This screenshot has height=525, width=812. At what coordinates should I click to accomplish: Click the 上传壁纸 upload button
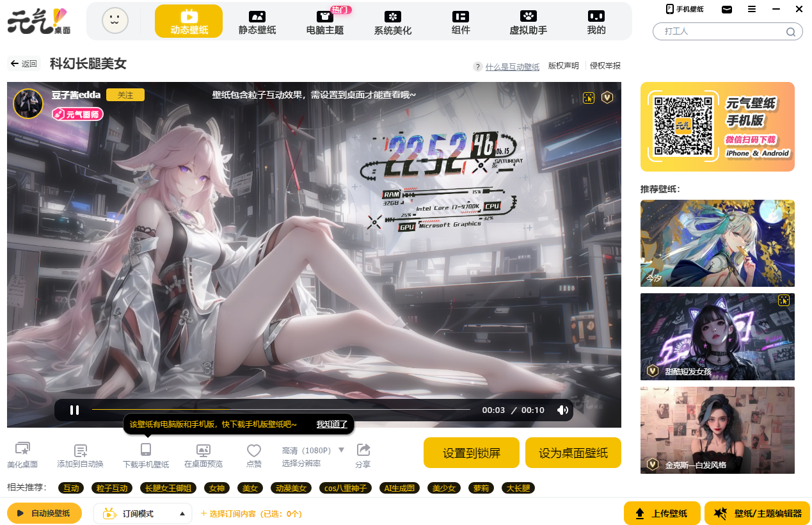point(663,513)
